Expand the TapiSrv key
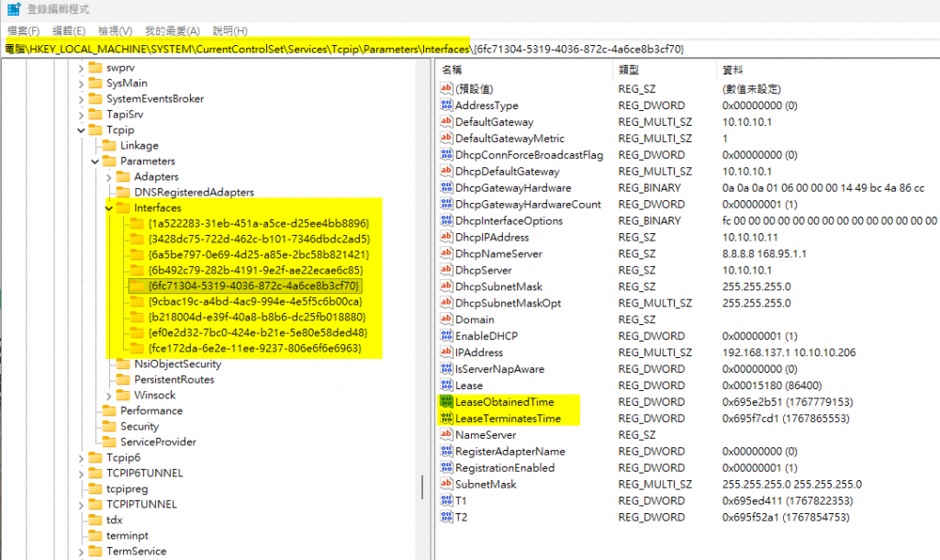 [81, 115]
